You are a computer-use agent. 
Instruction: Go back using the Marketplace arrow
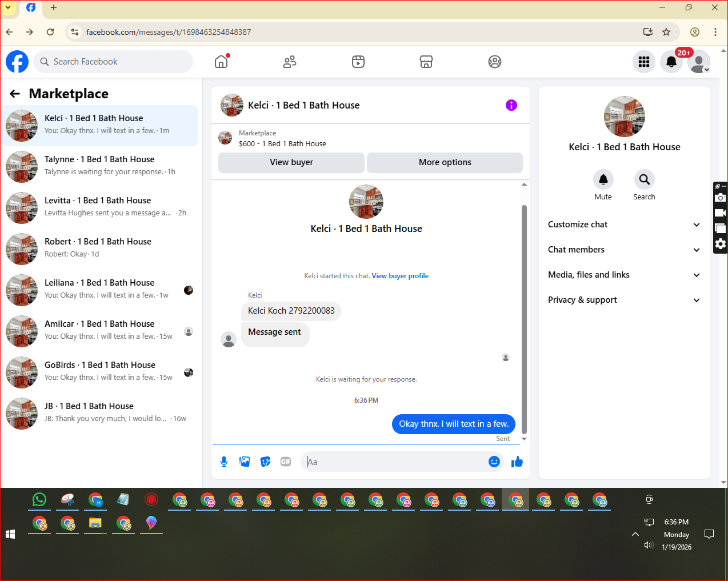[x=15, y=94]
